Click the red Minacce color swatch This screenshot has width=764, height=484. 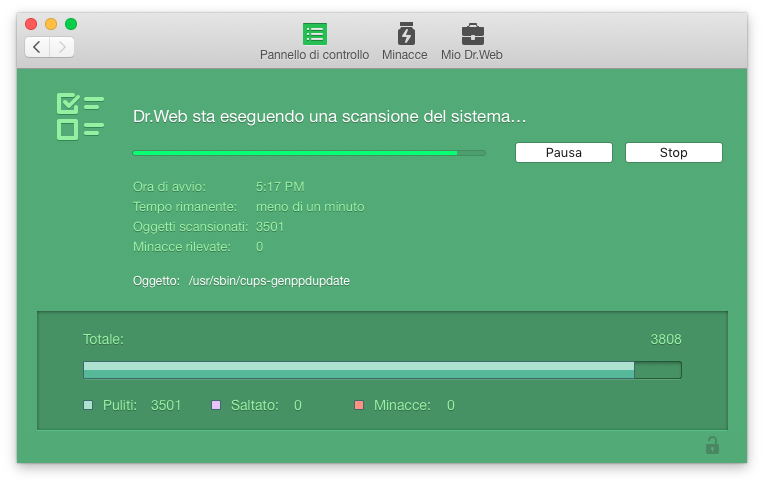pyautogui.click(x=359, y=405)
